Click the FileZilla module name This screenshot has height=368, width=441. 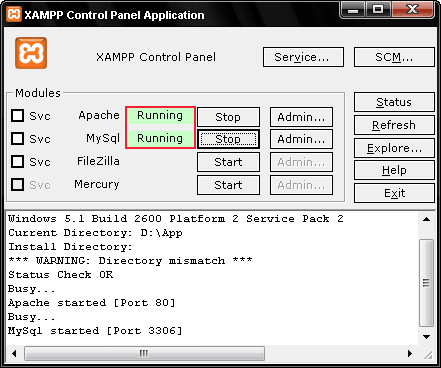pos(98,161)
